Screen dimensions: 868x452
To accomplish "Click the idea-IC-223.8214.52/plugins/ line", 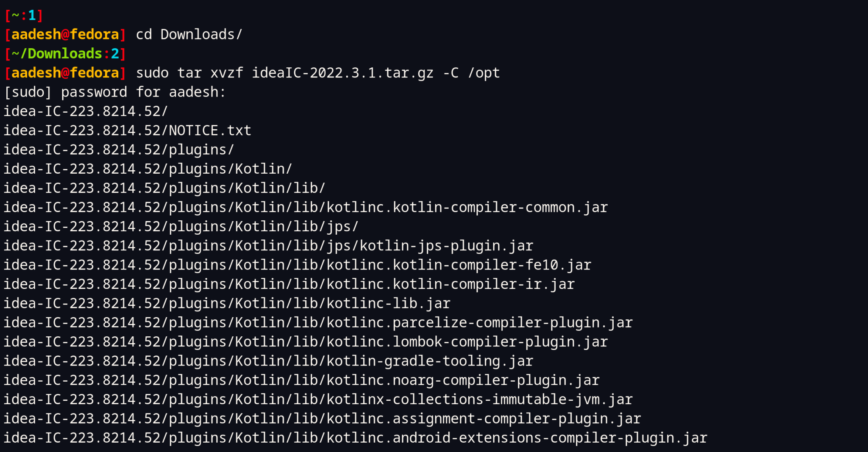I will point(119,150).
